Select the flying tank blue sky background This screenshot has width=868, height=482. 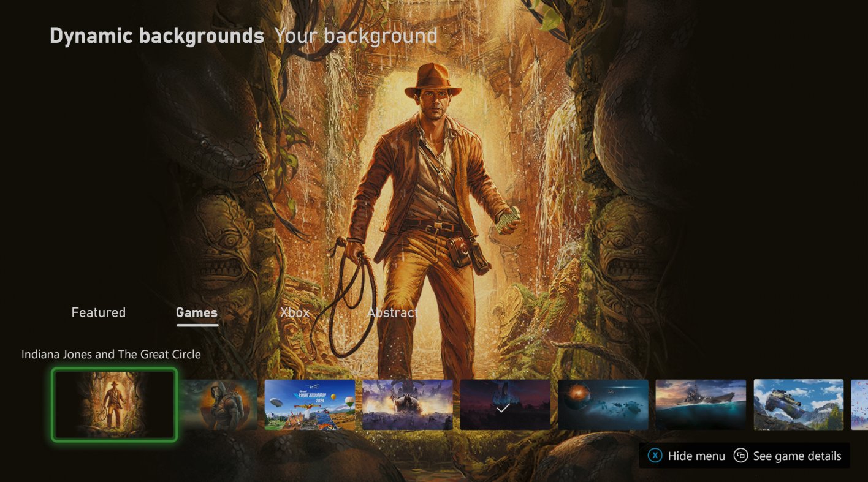(x=799, y=405)
